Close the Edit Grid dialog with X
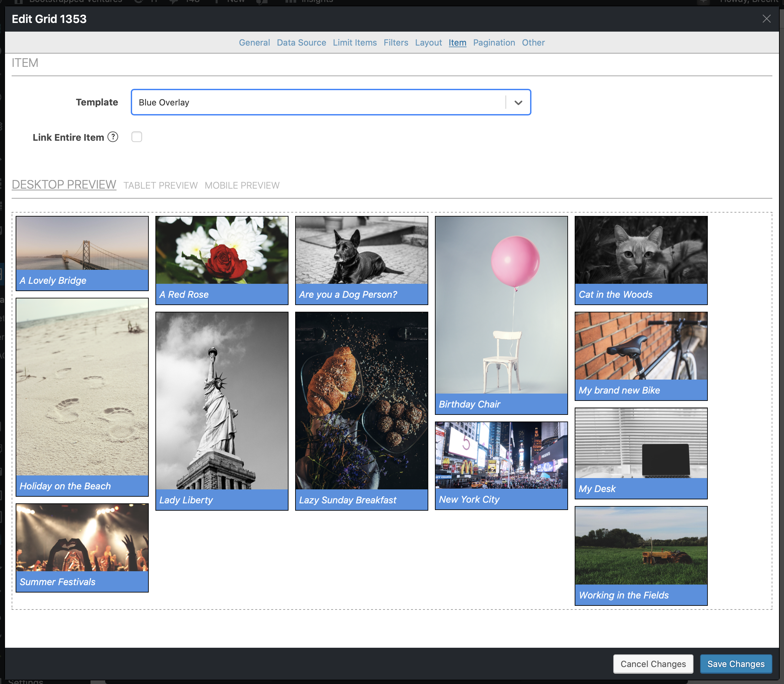 pos(766,19)
